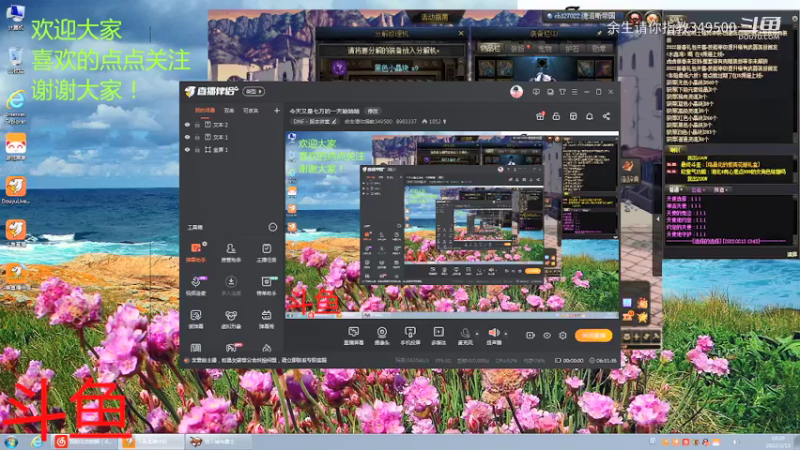Collapse the toolbox panel with minus circle
This screenshot has height=450, width=800.
272,227
